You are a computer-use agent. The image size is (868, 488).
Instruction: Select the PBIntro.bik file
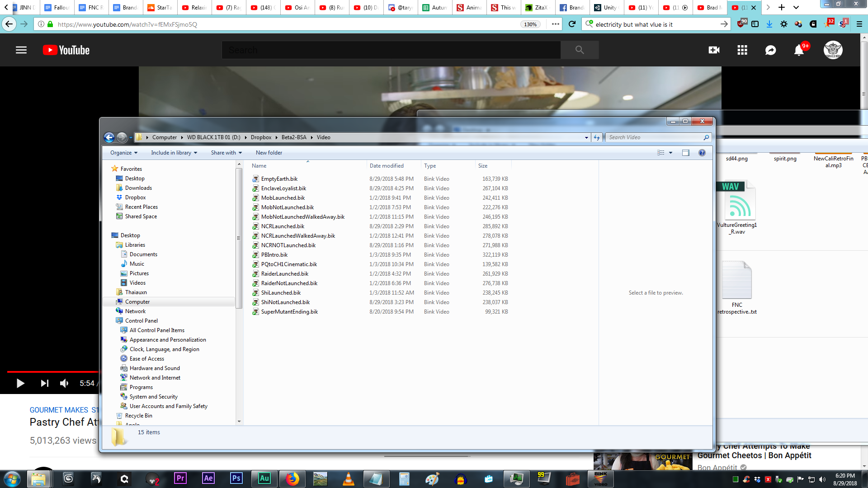click(274, 255)
